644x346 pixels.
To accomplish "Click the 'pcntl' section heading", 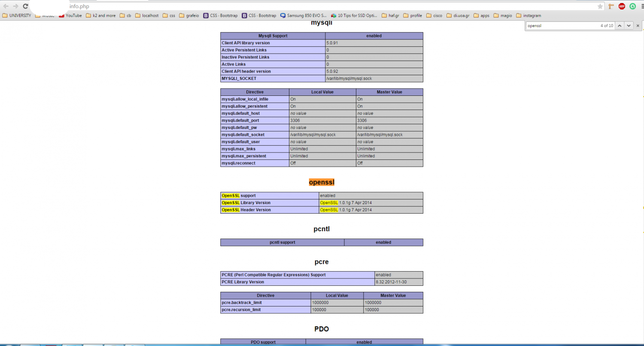I will (x=322, y=229).
